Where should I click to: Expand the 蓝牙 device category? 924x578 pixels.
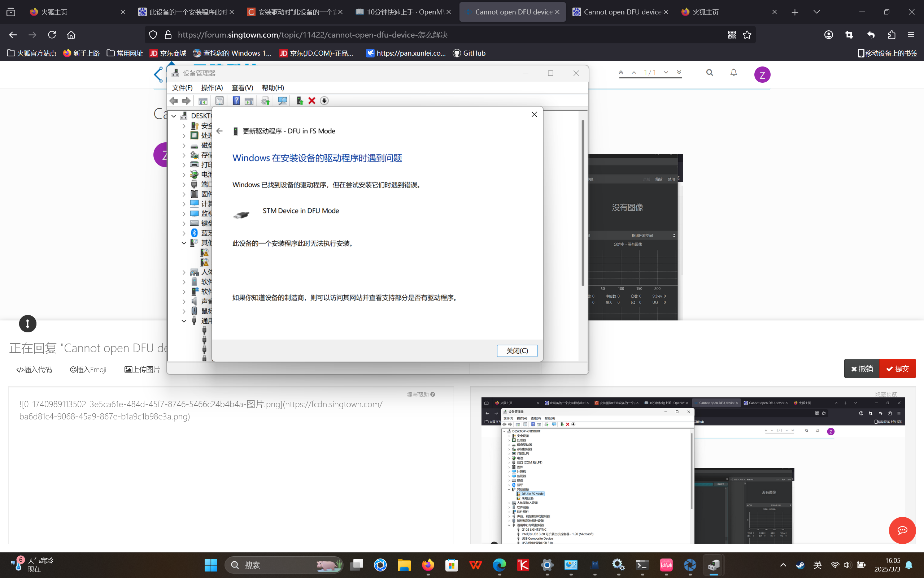coord(184,233)
